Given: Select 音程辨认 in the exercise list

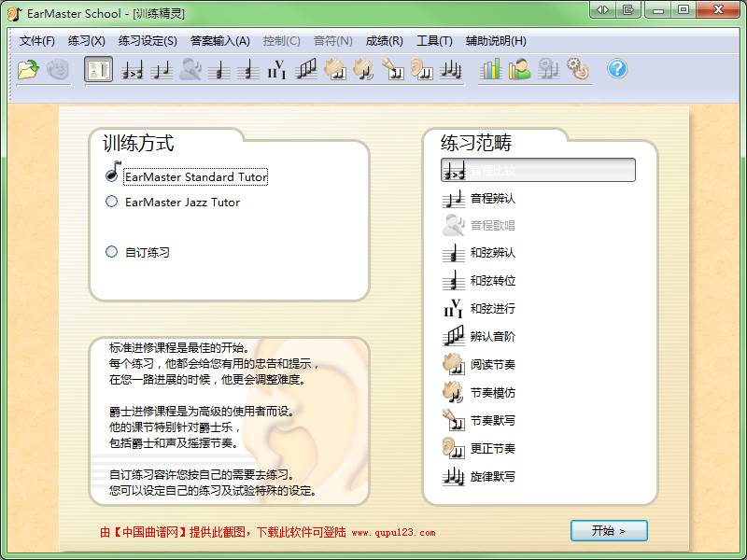Looking at the screenshot, I should point(492,198).
